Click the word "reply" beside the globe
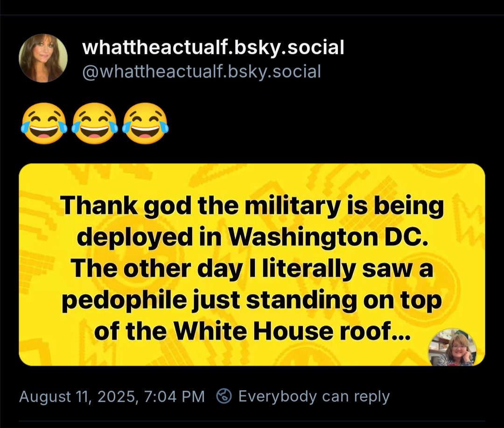Viewport: 504px width, 428px height. 372,397
